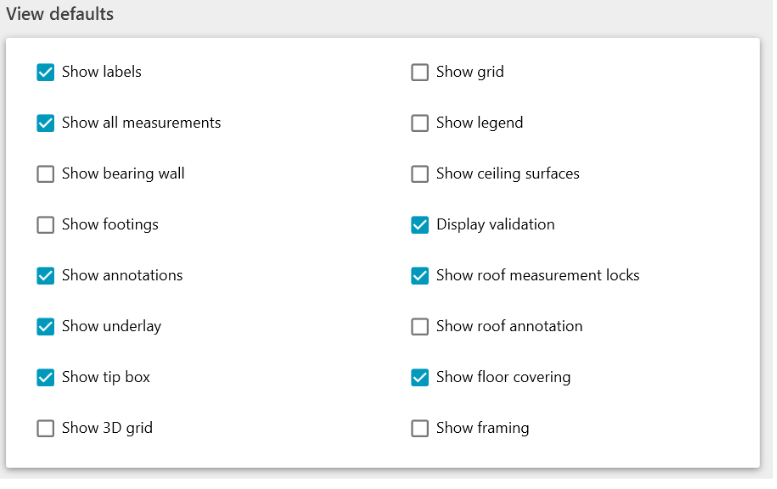Enable Show bearing wall checkbox
The width and height of the screenshot is (777, 489).
[45, 174]
